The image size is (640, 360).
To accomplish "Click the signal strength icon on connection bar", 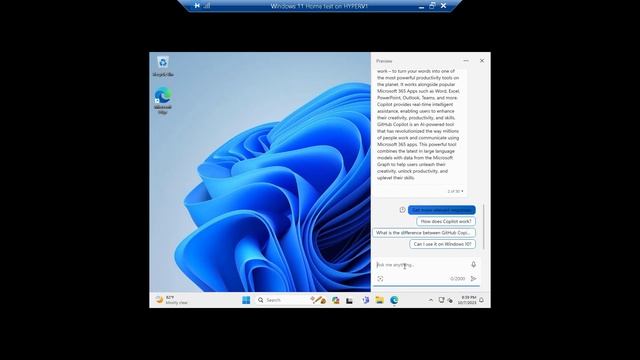I will (207, 6).
